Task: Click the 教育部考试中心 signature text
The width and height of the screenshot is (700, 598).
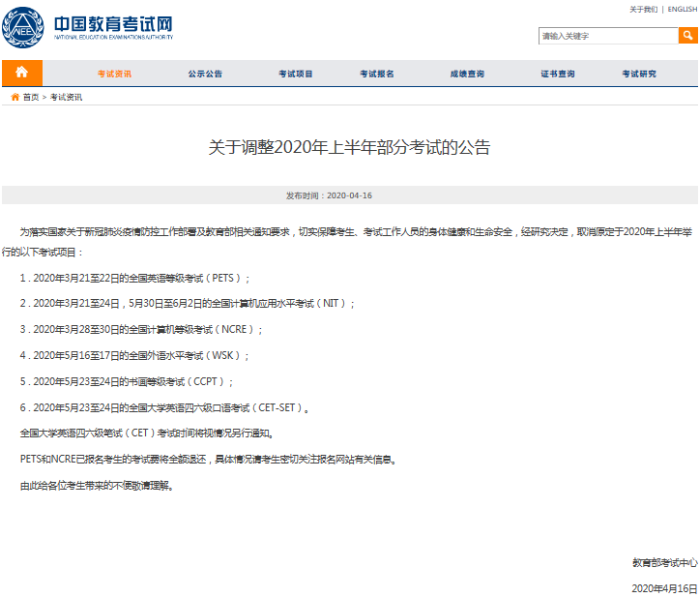Action: click(664, 561)
